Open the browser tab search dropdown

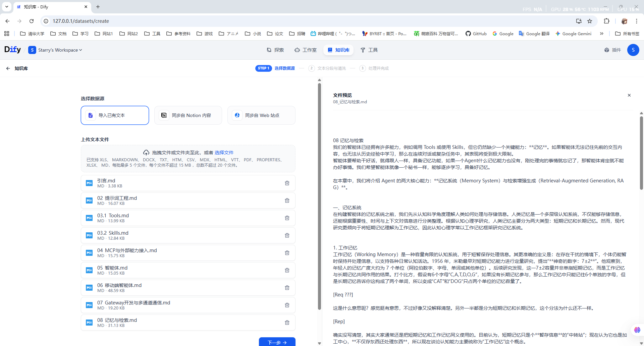pyautogui.click(x=7, y=7)
